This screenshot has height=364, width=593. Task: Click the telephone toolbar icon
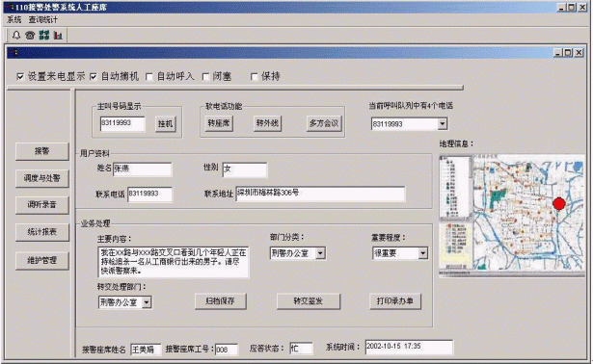[30, 35]
